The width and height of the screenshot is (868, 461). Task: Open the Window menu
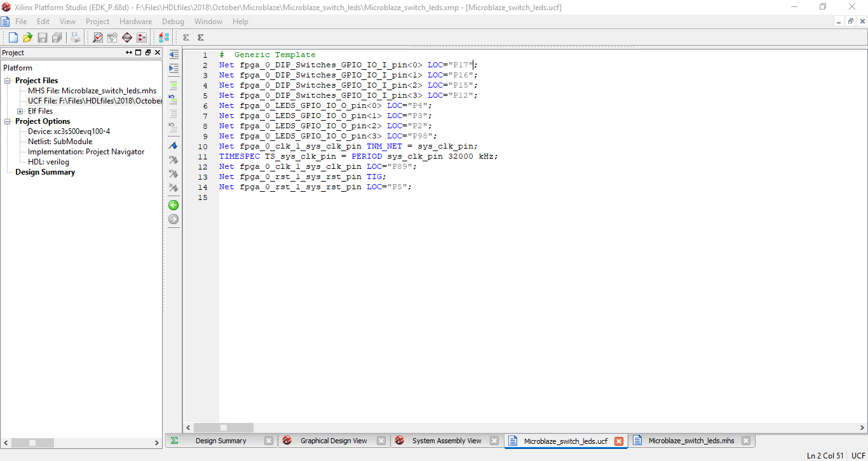[x=208, y=22]
